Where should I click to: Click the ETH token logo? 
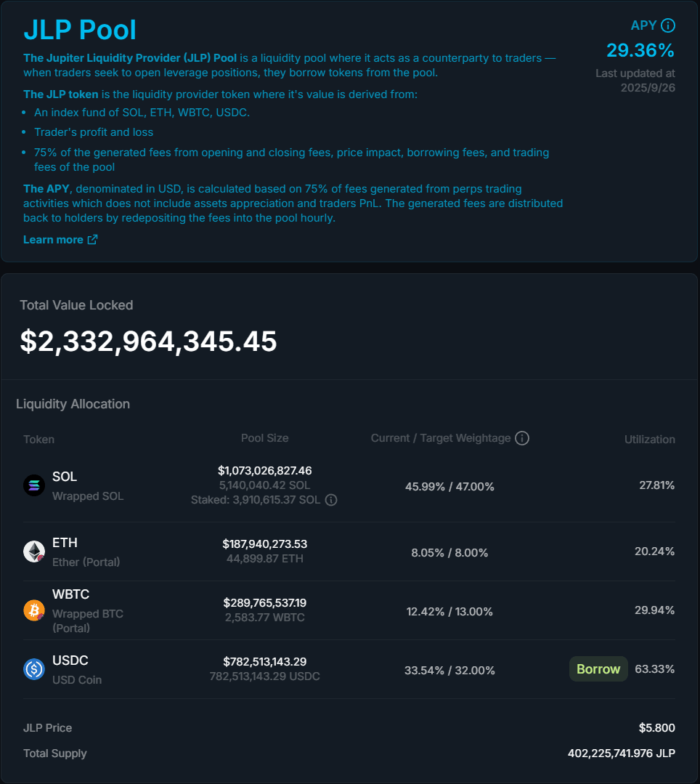tap(34, 551)
